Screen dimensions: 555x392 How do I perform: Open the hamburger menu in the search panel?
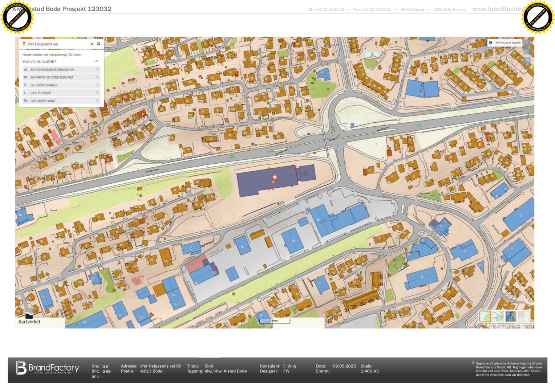[x=24, y=44]
